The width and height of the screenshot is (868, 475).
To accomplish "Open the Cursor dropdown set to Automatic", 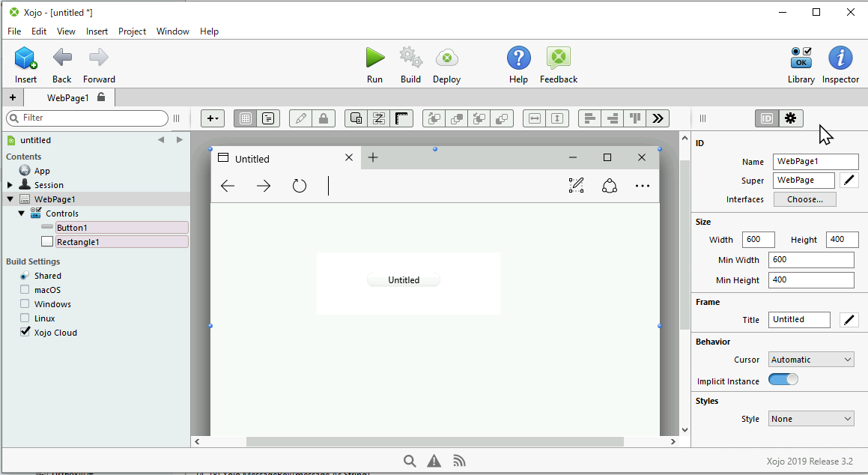I will (x=811, y=360).
